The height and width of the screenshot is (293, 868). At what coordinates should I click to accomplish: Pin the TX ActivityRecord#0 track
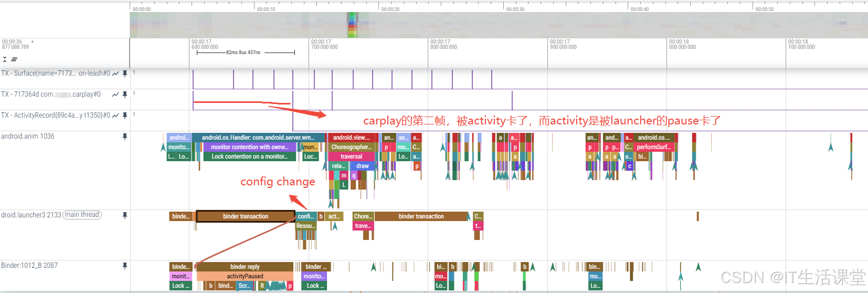click(x=125, y=116)
